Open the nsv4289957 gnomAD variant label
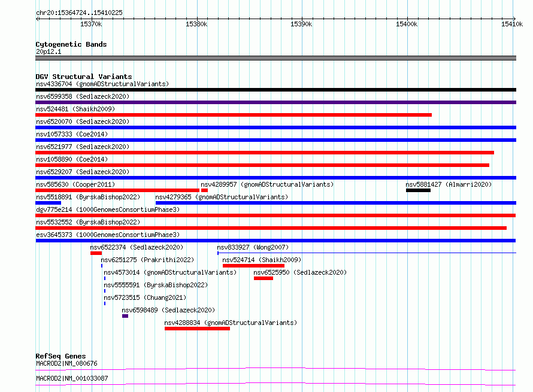533x392 pixels. pyautogui.click(x=267, y=184)
